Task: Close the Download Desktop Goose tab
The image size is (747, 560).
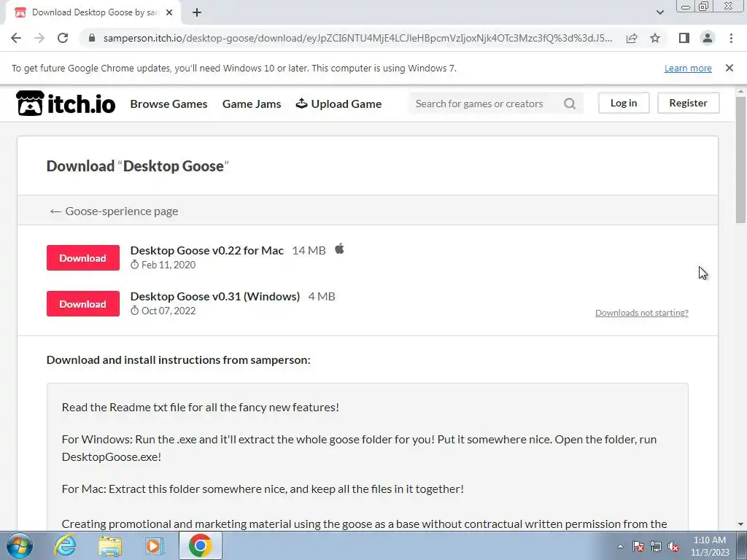Action: 169,12
